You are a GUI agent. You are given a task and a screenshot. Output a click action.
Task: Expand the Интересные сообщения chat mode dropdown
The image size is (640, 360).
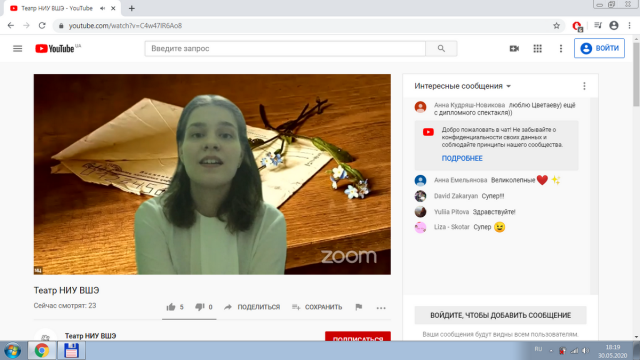coord(462,86)
